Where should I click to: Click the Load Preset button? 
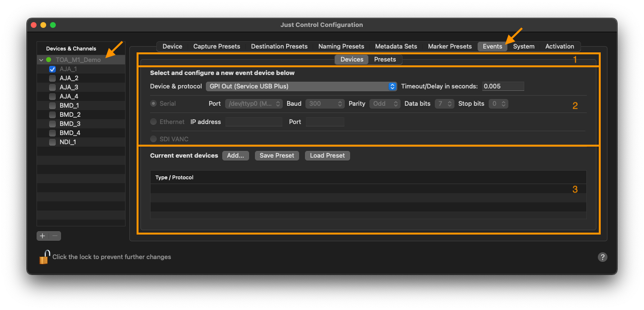pos(328,156)
